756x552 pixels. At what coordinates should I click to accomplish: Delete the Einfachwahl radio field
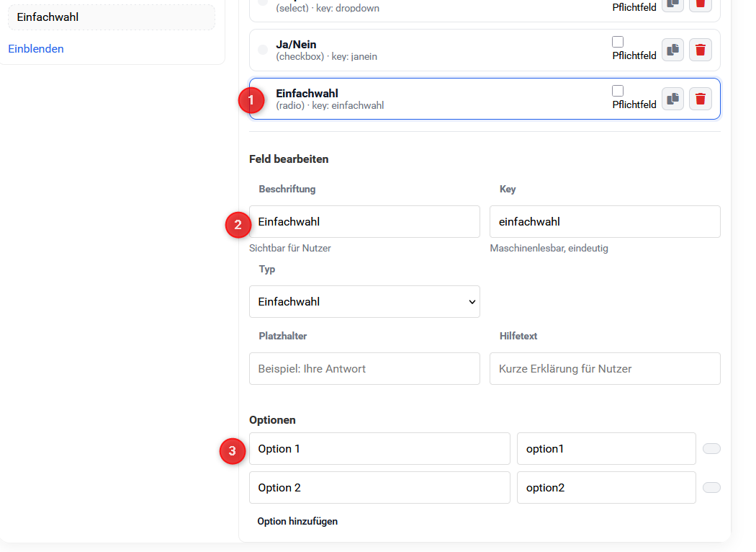(x=700, y=99)
